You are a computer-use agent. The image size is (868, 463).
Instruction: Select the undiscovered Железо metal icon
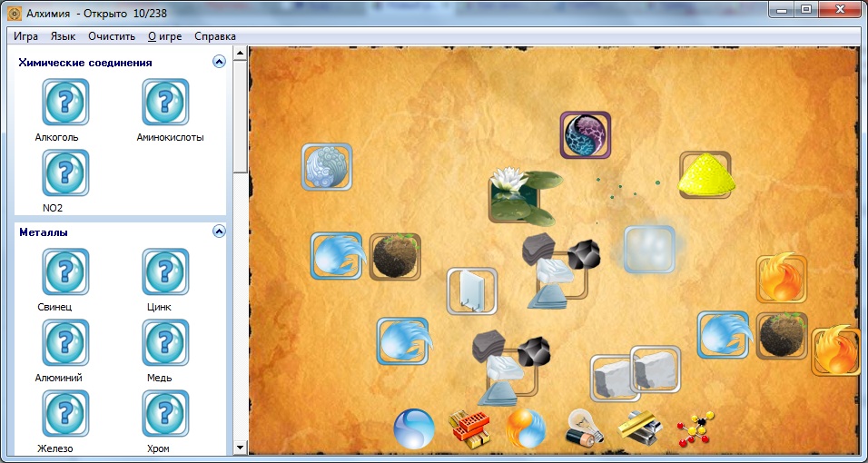pos(65,414)
